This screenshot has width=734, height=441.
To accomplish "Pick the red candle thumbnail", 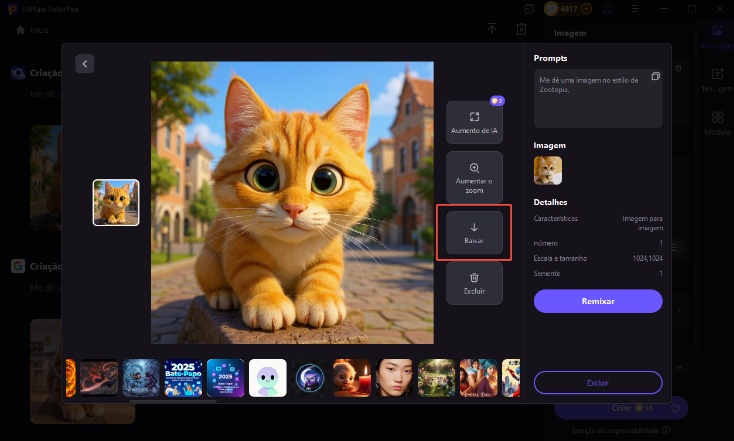I will [351, 378].
